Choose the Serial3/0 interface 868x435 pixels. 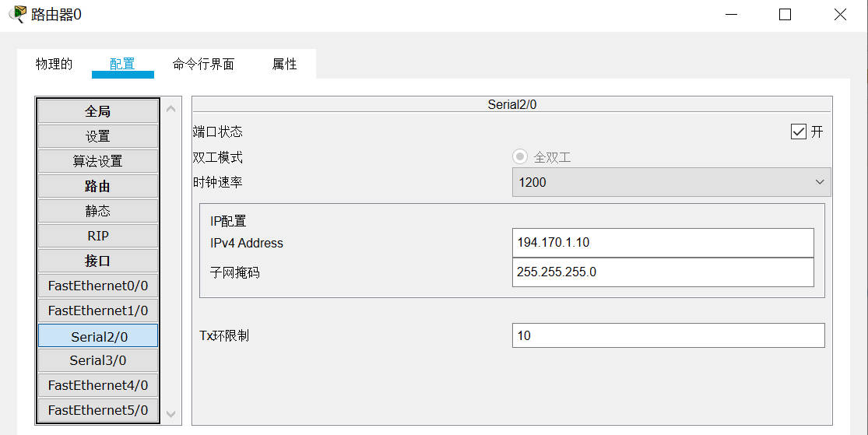pyautogui.click(x=98, y=360)
